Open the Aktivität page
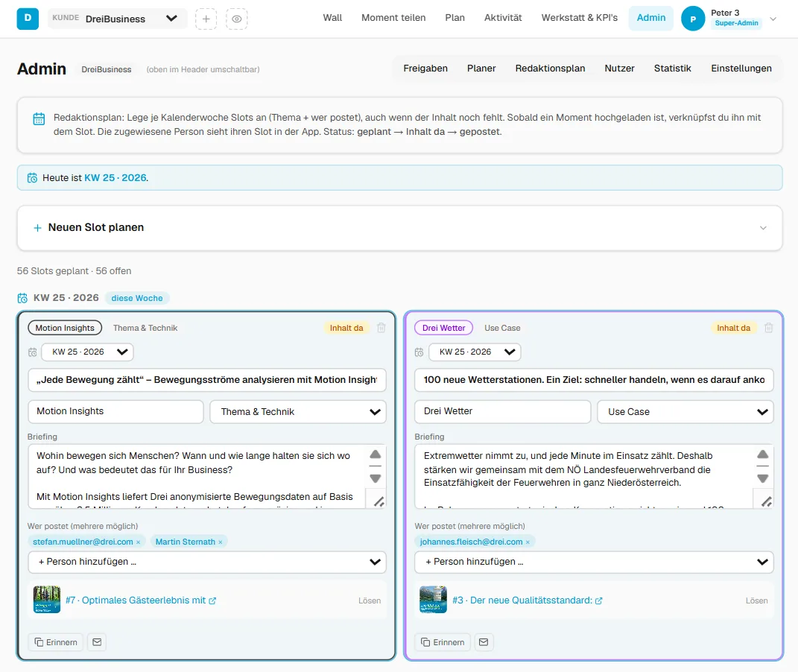798x672 pixels. pos(503,18)
